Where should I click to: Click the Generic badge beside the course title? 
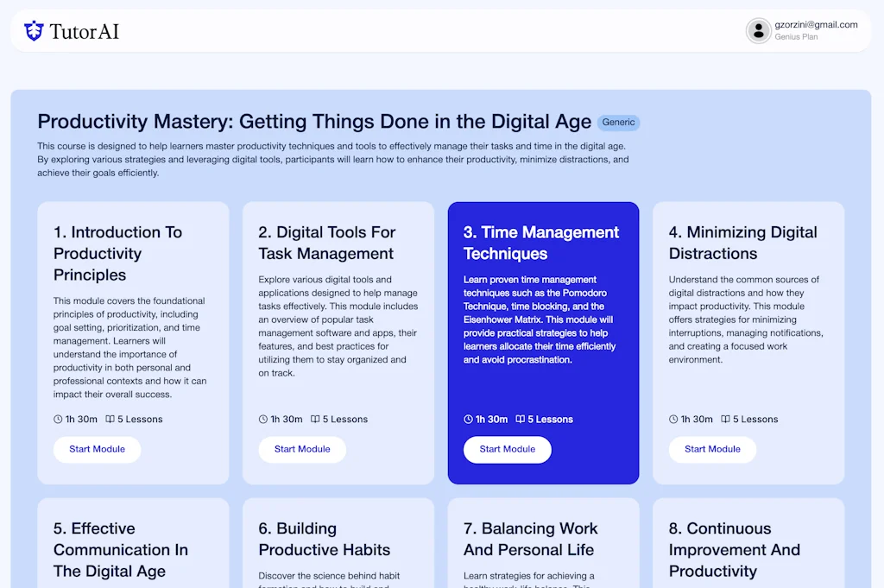click(618, 122)
